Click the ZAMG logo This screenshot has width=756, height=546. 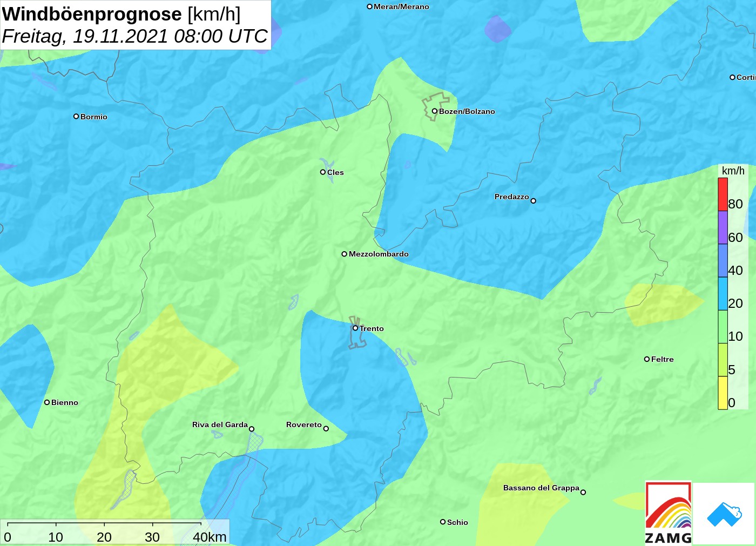pyautogui.click(x=669, y=513)
